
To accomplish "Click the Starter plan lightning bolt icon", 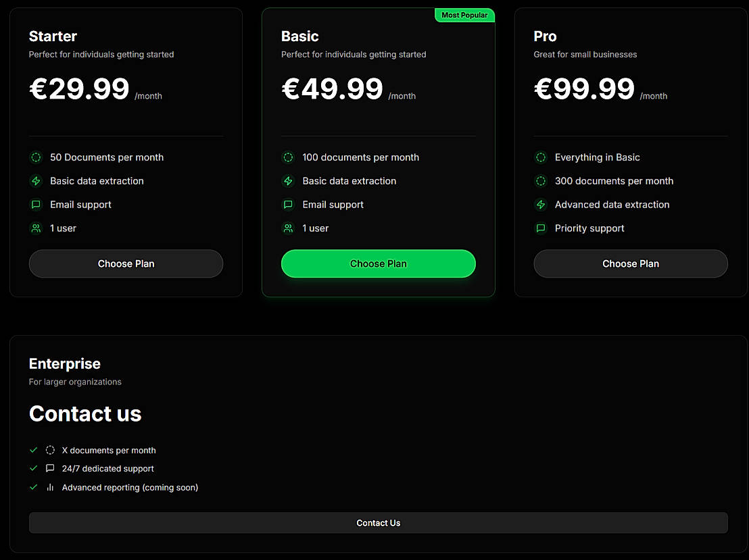I will coord(36,181).
